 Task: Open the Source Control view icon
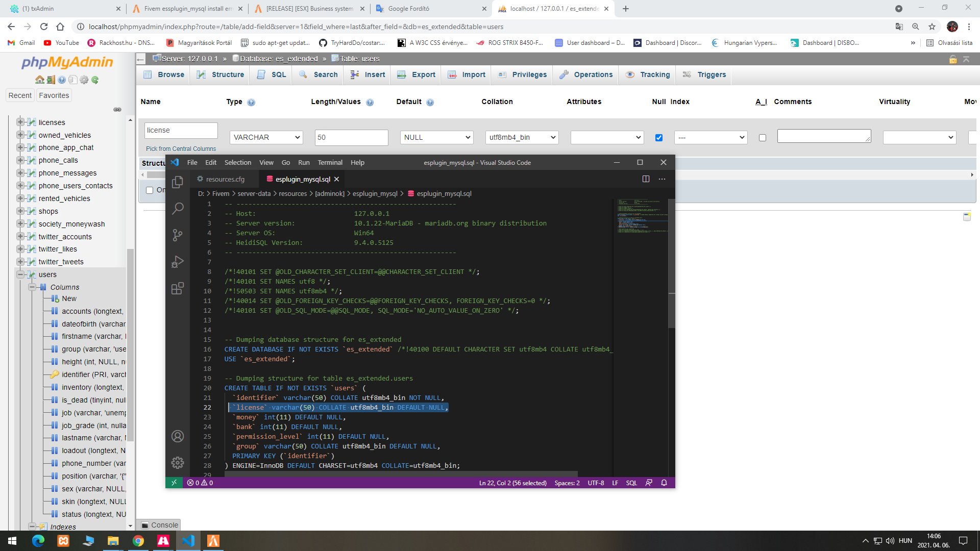(x=177, y=235)
